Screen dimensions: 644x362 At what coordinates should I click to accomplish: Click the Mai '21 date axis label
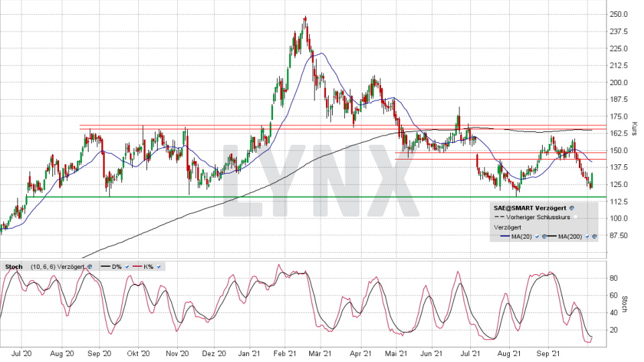click(x=396, y=353)
